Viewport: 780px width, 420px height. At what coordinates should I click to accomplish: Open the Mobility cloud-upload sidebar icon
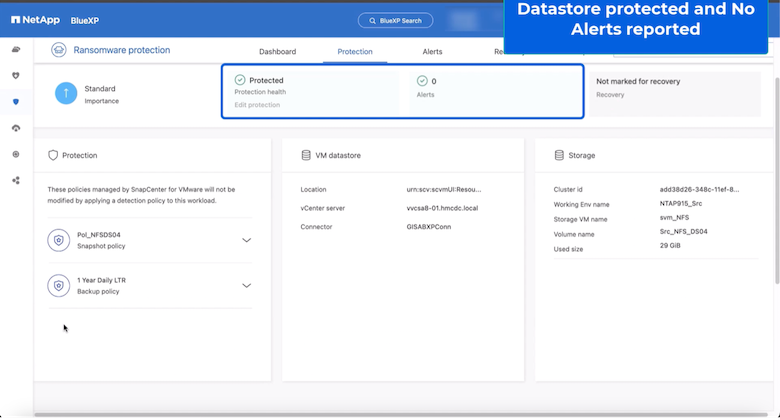[x=15, y=128]
